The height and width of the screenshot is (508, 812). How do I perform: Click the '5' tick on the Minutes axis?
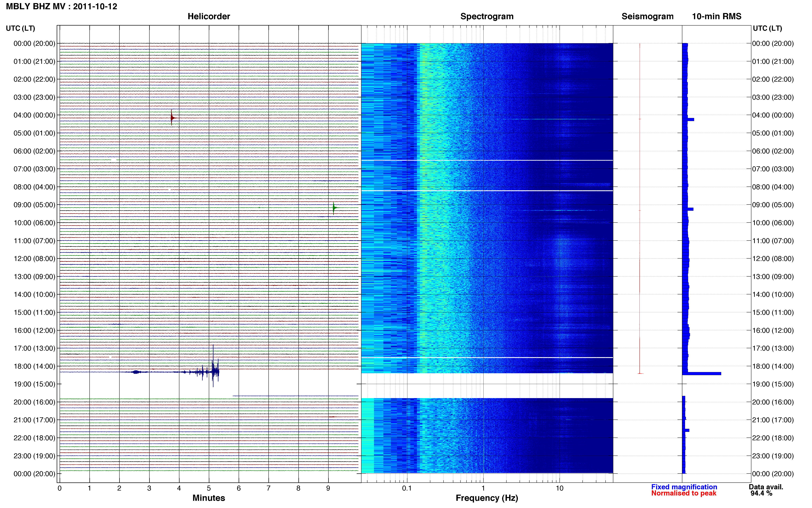tap(209, 488)
